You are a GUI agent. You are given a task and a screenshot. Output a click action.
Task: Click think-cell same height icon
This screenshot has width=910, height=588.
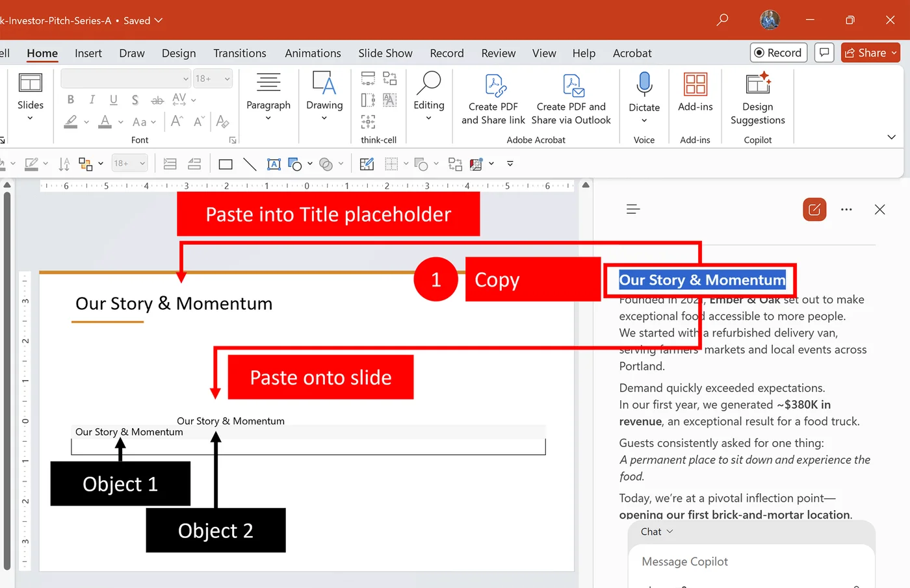[368, 100]
